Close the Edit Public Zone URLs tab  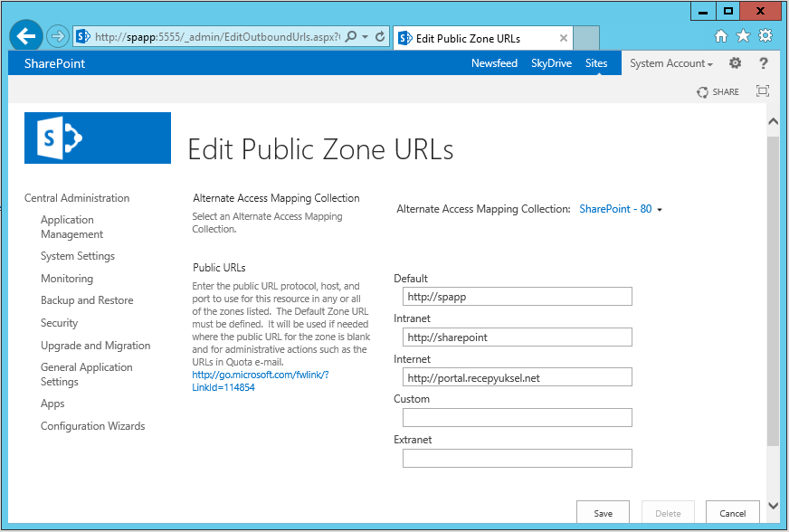564,38
